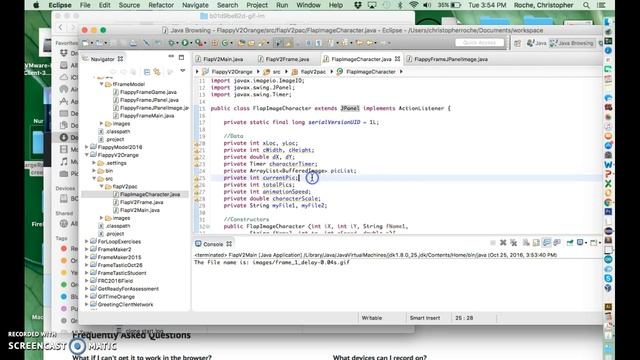Click flapV2pac in the breadcrumb bar
This screenshot has height=360, width=640.
[x=313, y=72]
